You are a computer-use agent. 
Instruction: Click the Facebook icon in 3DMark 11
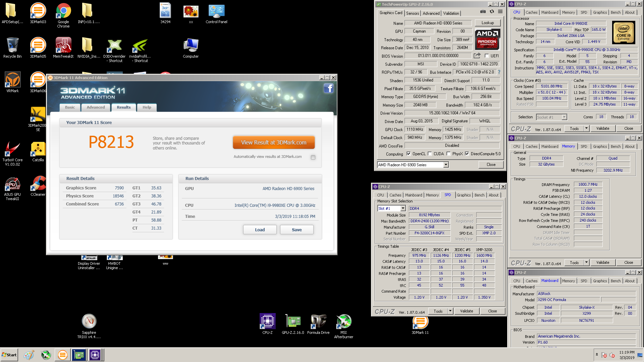pos(328,88)
